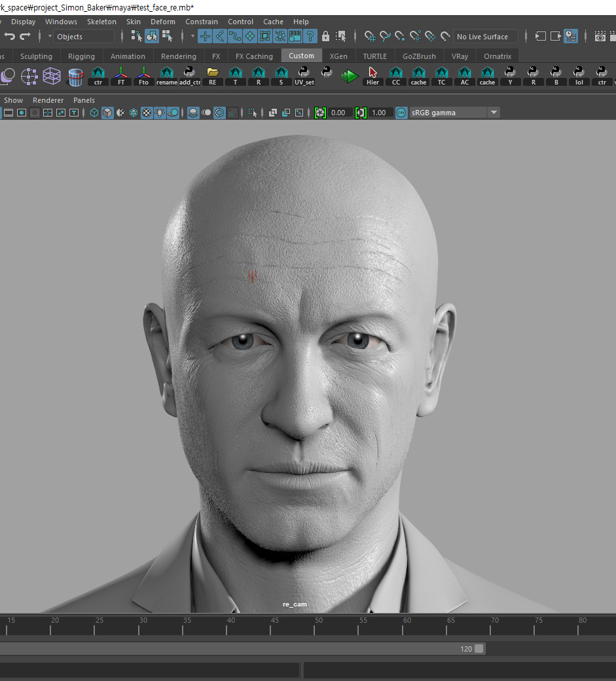Viewport: 616px width, 681px height.
Task: Open the sRGB gamma dropdown
Action: coord(494,112)
